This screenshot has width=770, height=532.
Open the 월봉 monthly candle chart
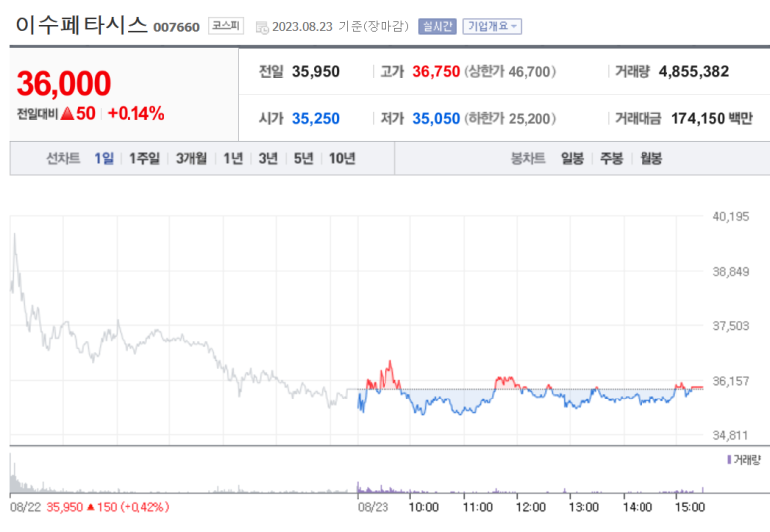pos(651,158)
